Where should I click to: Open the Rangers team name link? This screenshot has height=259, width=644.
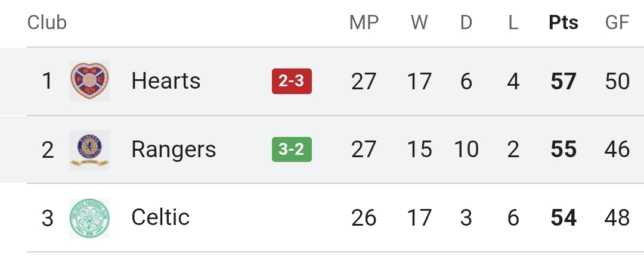point(174,149)
